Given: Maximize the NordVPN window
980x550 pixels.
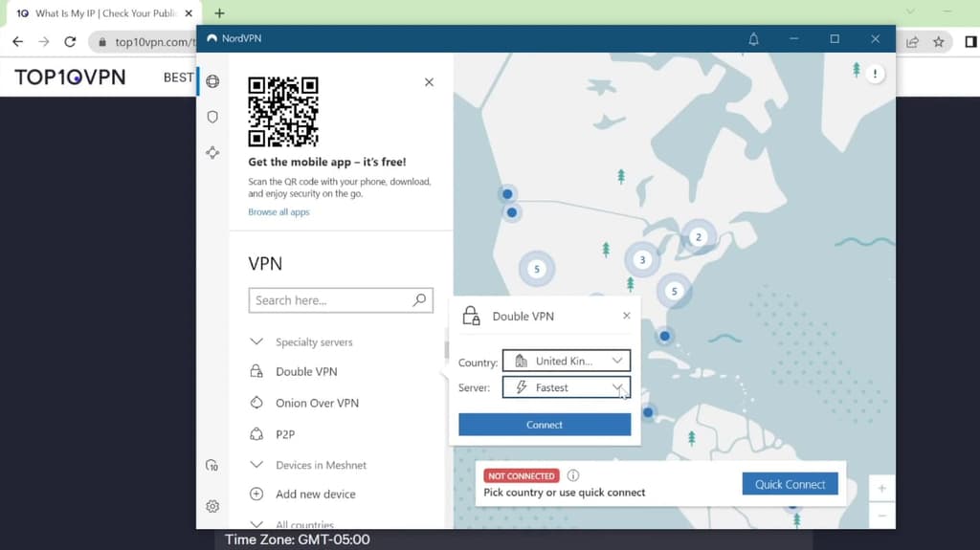Looking at the screenshot, I should coord(835,39).
